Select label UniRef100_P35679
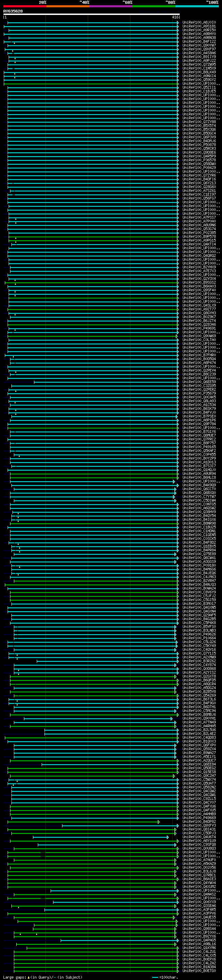Viewport: 222px width, 980px height. [x=199, y=394]
